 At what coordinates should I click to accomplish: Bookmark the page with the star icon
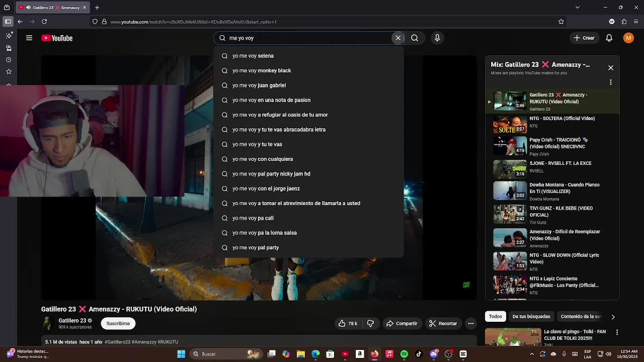(561, 22)
